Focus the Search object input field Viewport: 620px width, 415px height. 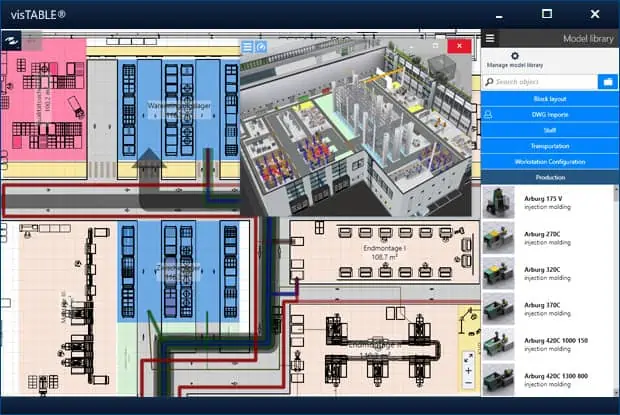pos(540,82)
